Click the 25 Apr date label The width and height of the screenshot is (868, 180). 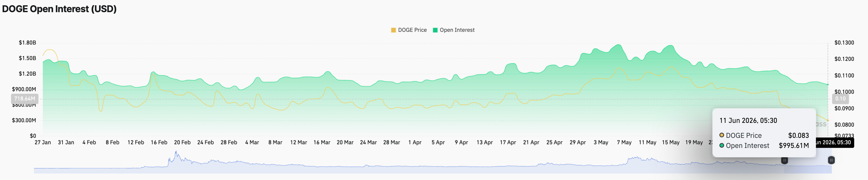tap(554, 142)
